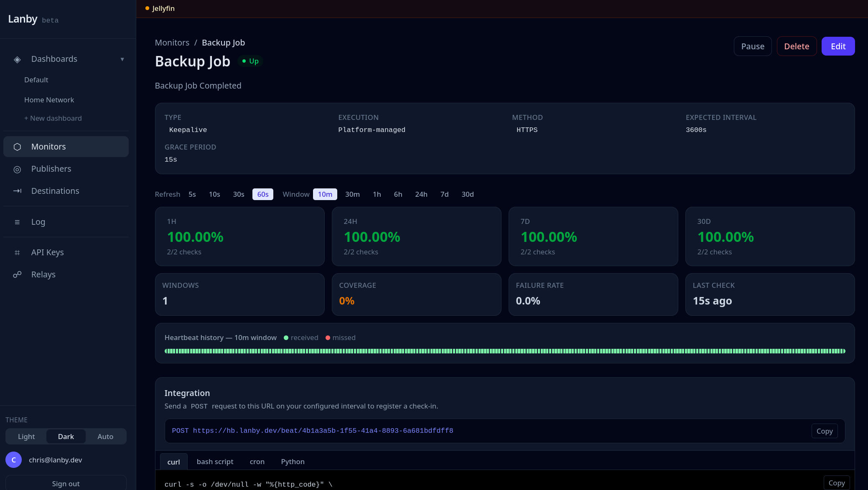The width and height of the screenshot is (868, 490).
Task: Click the Monitors hexagon icon
Action: point(17,147)
